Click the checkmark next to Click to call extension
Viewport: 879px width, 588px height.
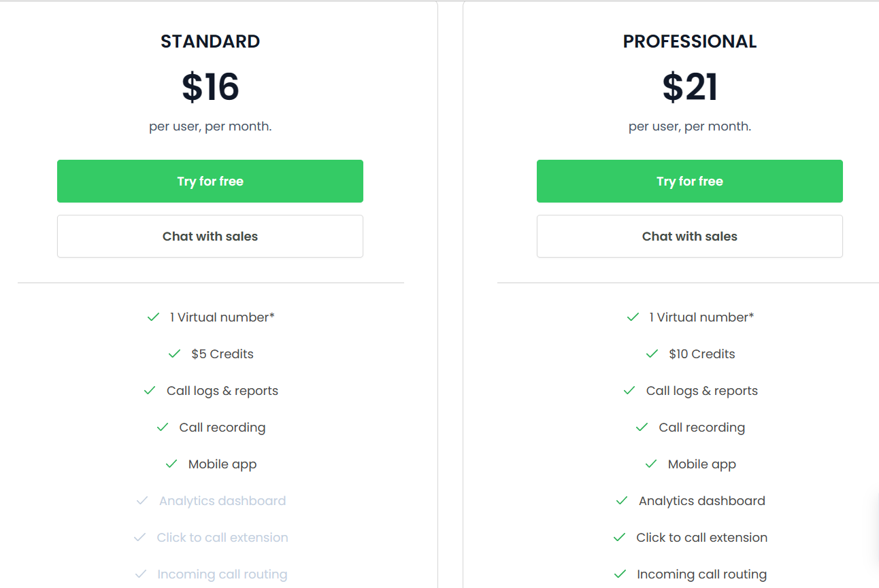[x=619, y=537]
